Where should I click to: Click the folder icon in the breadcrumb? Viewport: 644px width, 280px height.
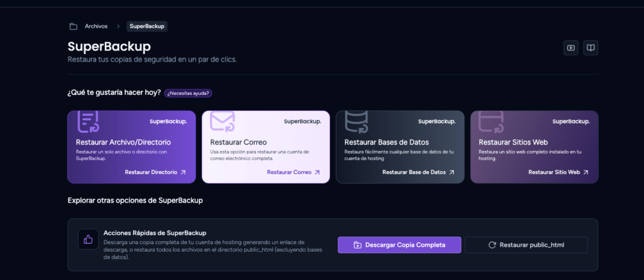pyautogui.click(x=73, y=26)
